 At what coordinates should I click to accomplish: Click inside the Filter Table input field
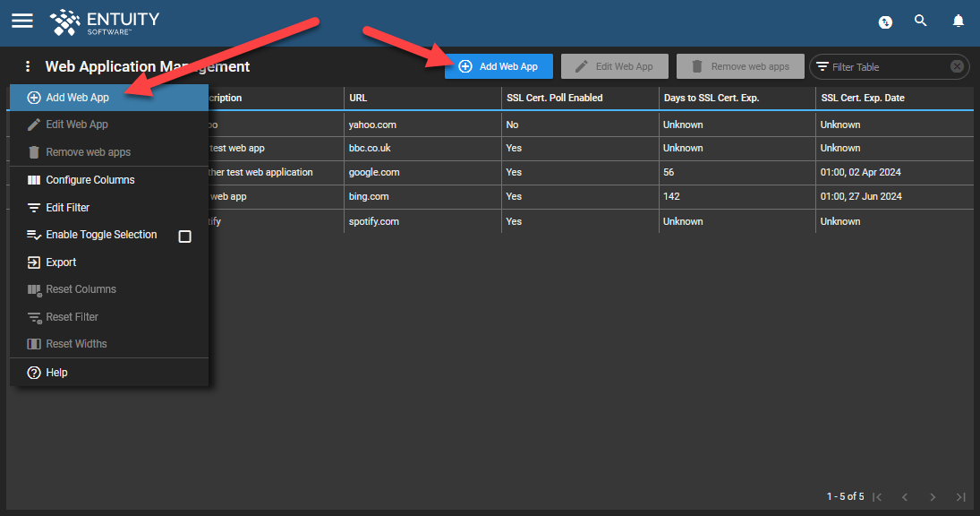[886, 66]
